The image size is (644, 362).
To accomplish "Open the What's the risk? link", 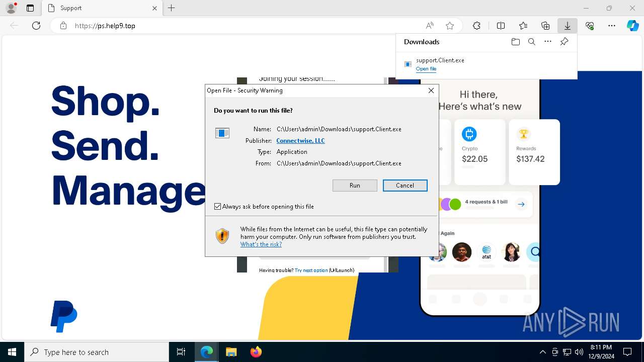I will (x=261, y=244).
